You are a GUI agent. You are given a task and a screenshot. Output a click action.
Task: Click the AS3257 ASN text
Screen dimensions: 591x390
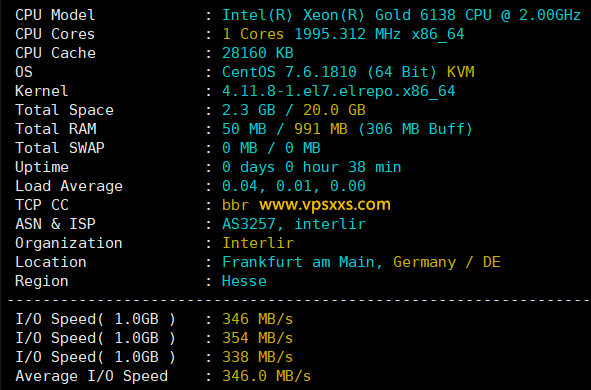(x=249, y=224)
